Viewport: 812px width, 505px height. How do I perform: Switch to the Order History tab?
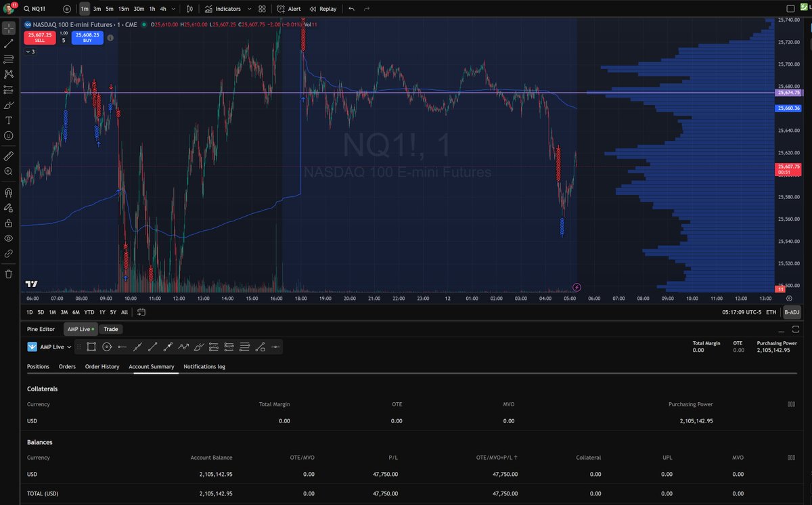pos(102,366)
